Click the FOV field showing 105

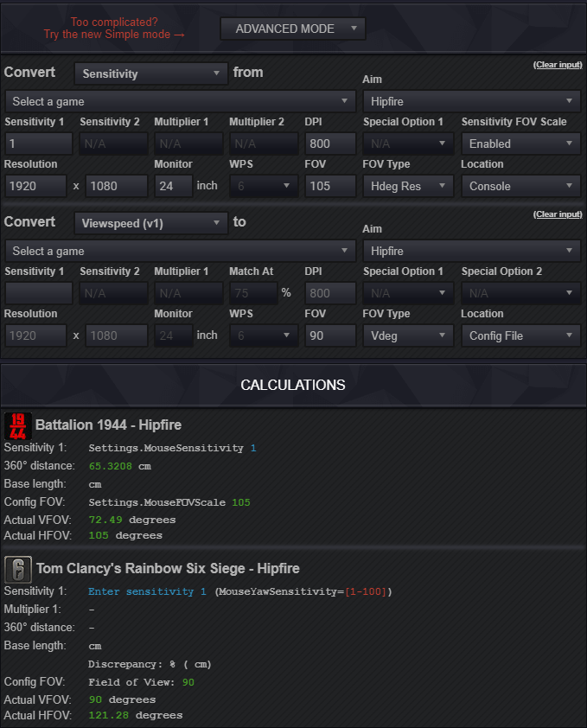click(330, 186)
